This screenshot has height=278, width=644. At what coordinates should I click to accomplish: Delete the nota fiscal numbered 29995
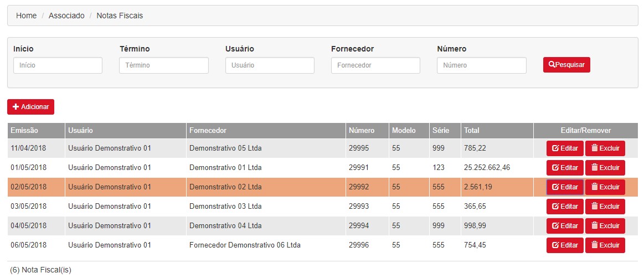point(605,148)
